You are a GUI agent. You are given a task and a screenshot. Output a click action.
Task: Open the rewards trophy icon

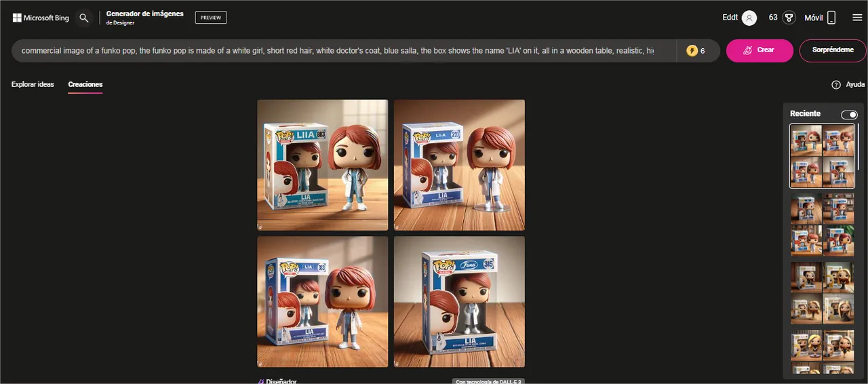(789, 18)
